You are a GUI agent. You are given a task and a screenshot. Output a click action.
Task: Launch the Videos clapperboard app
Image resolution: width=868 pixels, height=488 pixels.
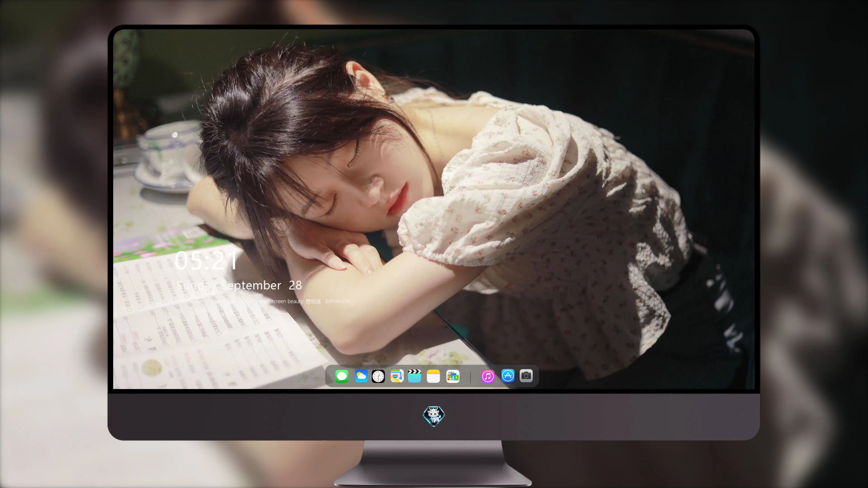[x=415, y=376]
